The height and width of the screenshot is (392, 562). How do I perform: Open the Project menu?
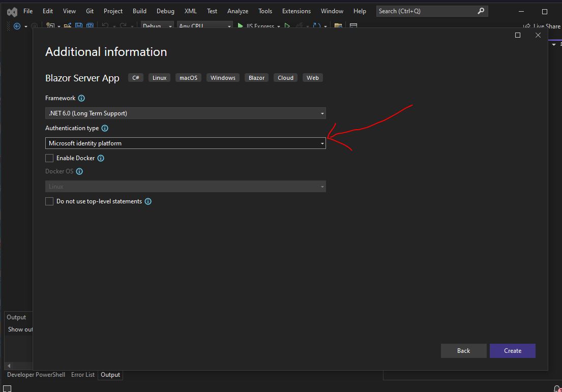coord(113,11)
